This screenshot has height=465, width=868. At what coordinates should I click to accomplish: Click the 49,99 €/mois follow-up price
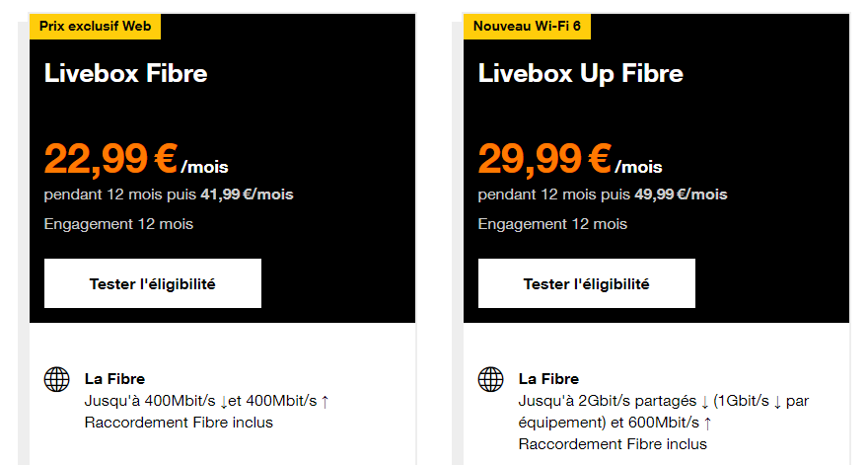click(681, 194)
